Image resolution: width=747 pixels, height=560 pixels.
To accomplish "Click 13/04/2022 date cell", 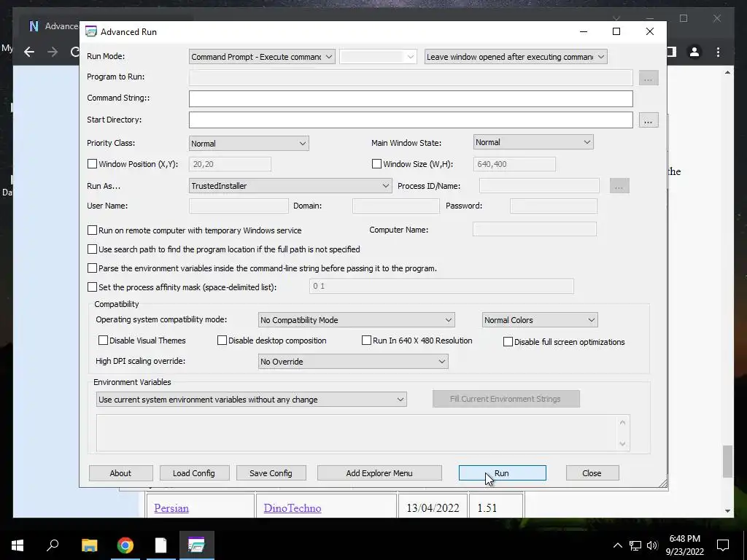I will point(433,508).
